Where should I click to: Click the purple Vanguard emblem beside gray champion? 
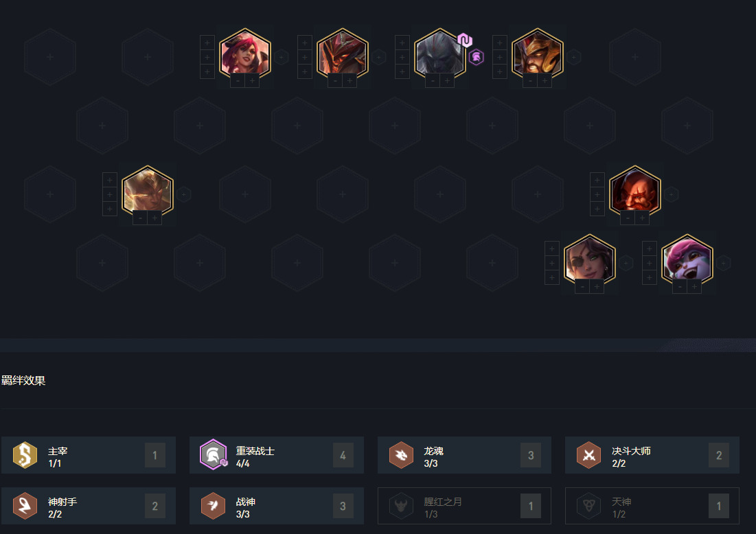coord(477,58)
